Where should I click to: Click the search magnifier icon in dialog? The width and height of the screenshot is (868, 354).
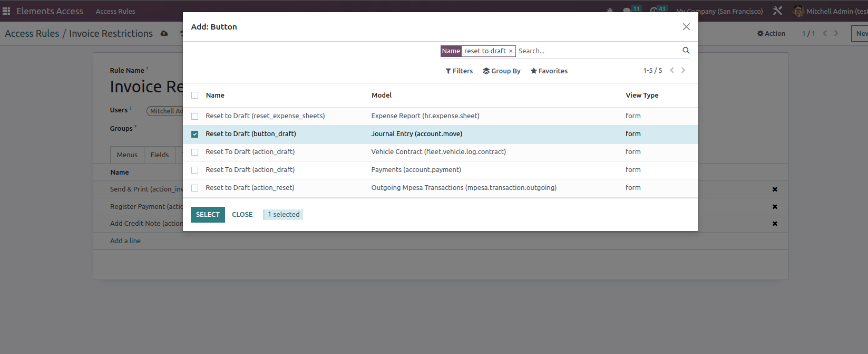click(x=686, y=51)
